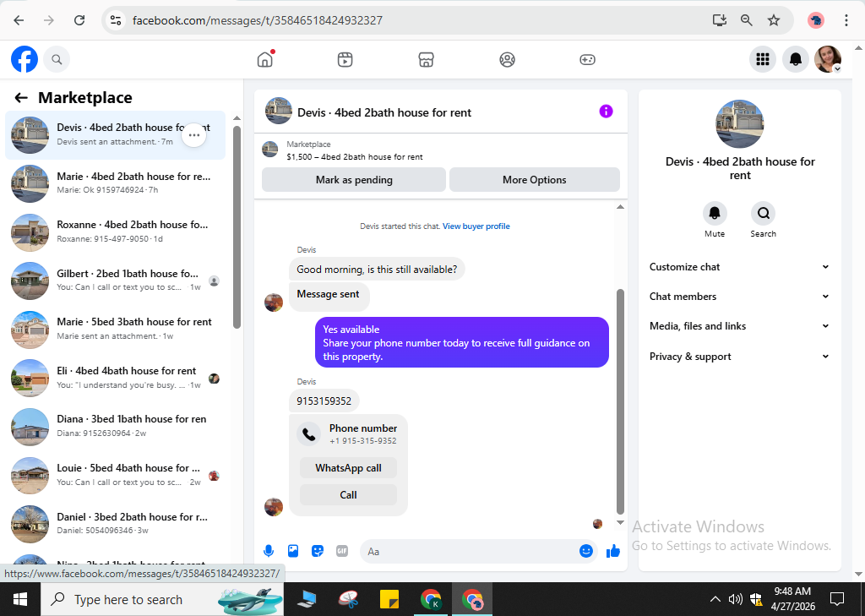Image resolution: width=865 pixels, height=616 pixels.
Task: Toggle the purple conversation info icon
Action: coord(606,112)
